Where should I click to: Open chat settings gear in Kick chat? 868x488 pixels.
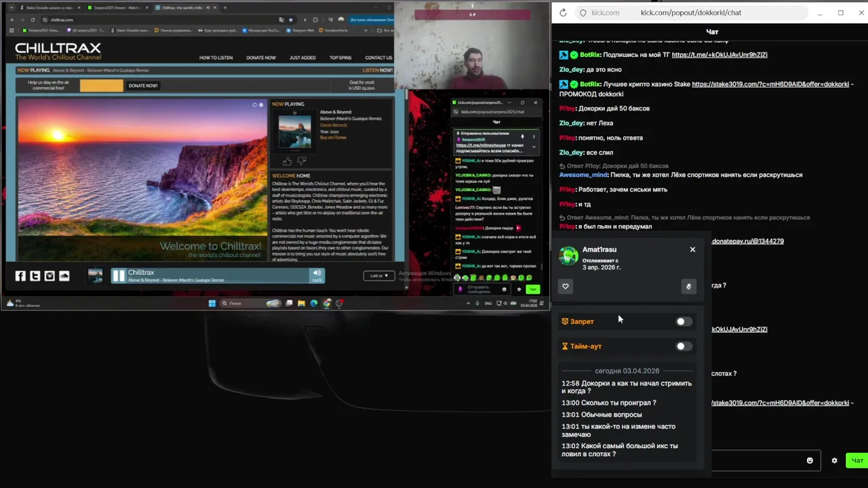834,460
